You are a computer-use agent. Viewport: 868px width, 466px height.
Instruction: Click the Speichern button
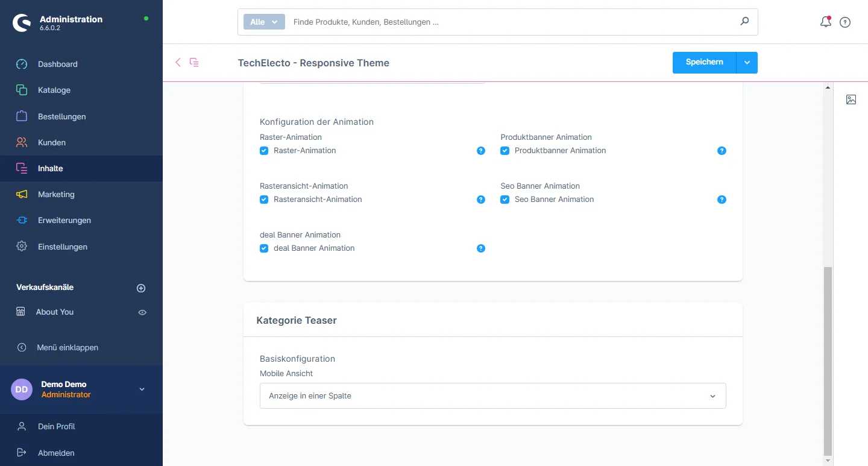tap(704, 63)
